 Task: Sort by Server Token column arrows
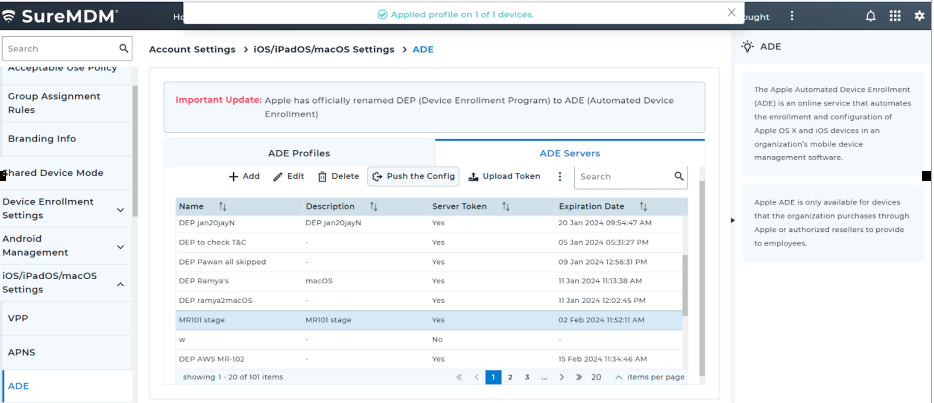(506, 207)
